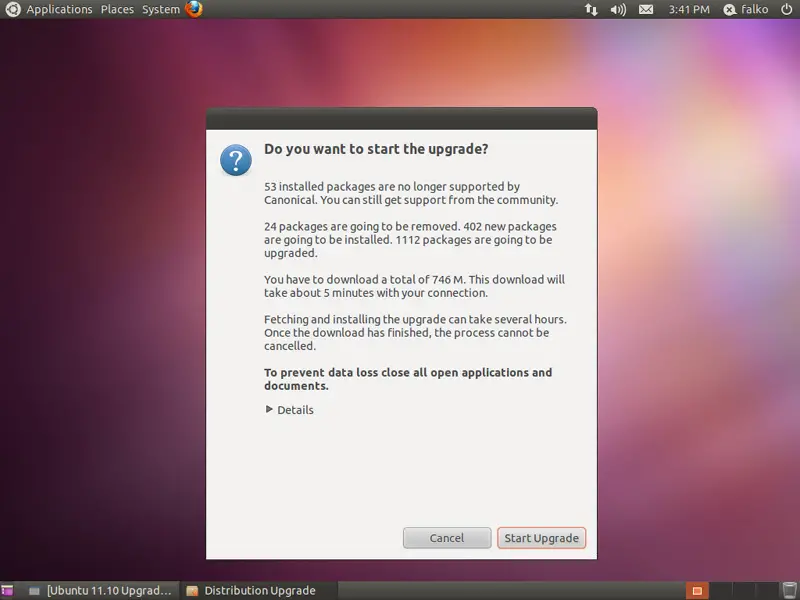Switch to the Ubuntu 11.10 Upgrade taskbar window
The height and width of the screenshot is (600, 800).
101,591
